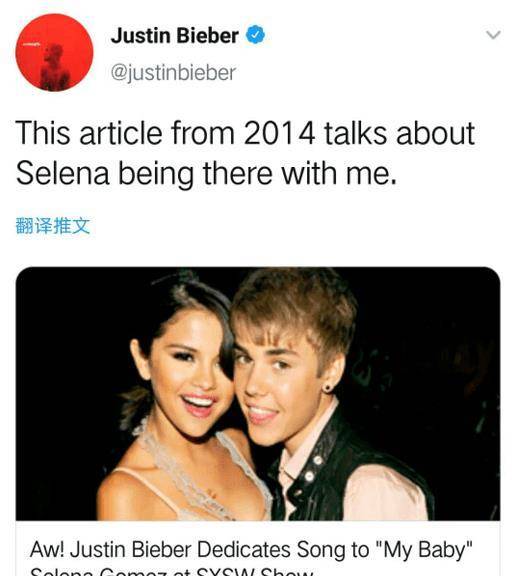
Task: Translate the tweet via 翻译推文
Action: 53,226
